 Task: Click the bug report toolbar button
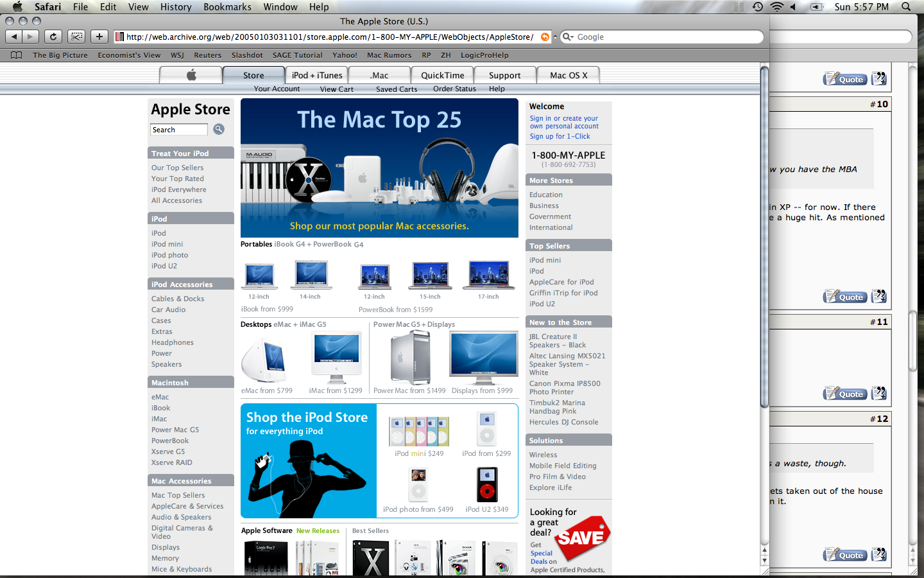click(76, 37)
